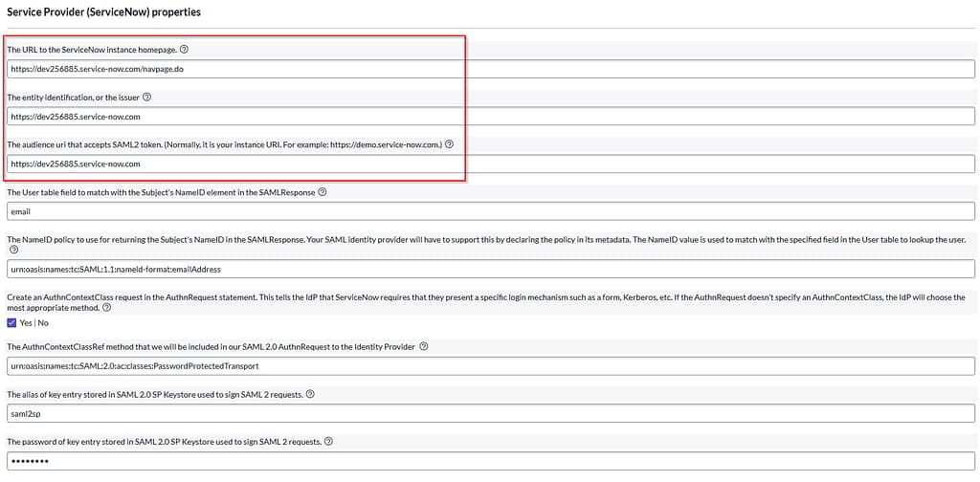
Task: Click the NameID policy emailAddress input
Action: 491,270
